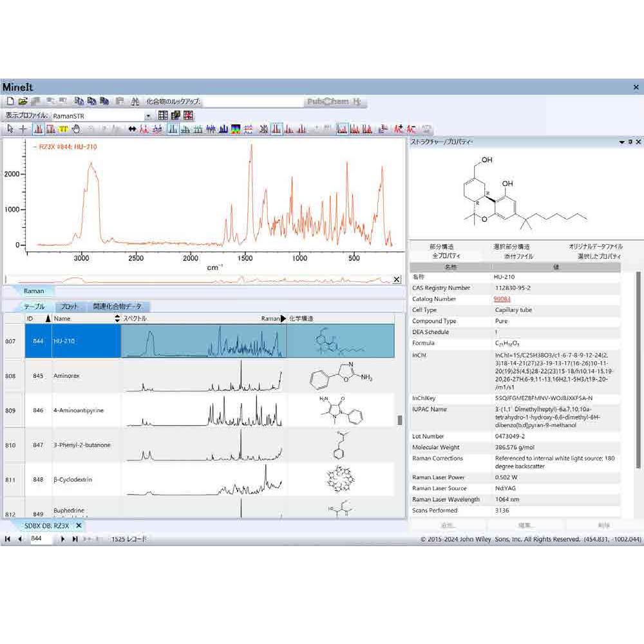This screenshot has height=644, width=644.
Task: Select the 4-Aminoantipyrine row
Action: pyautogui.click(x=199, y=410)
